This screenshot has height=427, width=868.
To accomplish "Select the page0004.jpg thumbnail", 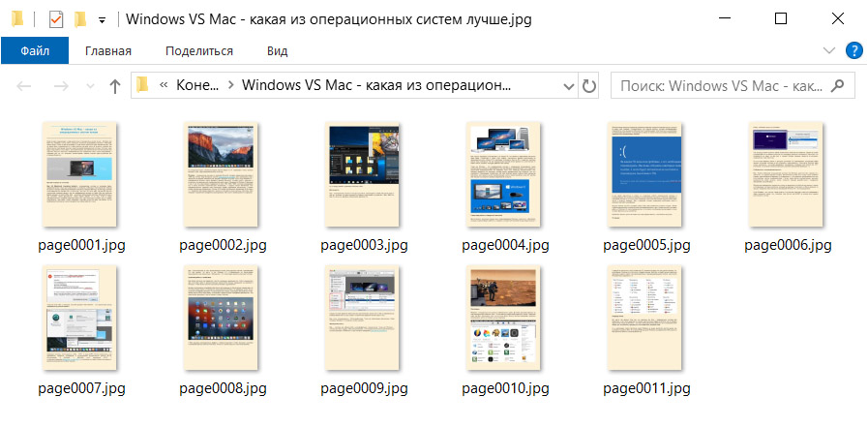I will click(x=503, y=174).
